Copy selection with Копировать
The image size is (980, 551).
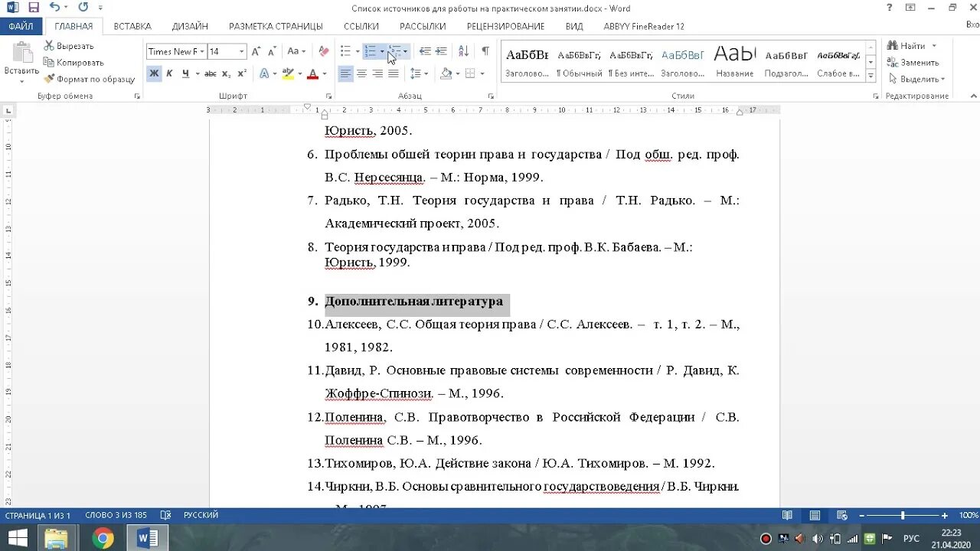tap(73, 62)
